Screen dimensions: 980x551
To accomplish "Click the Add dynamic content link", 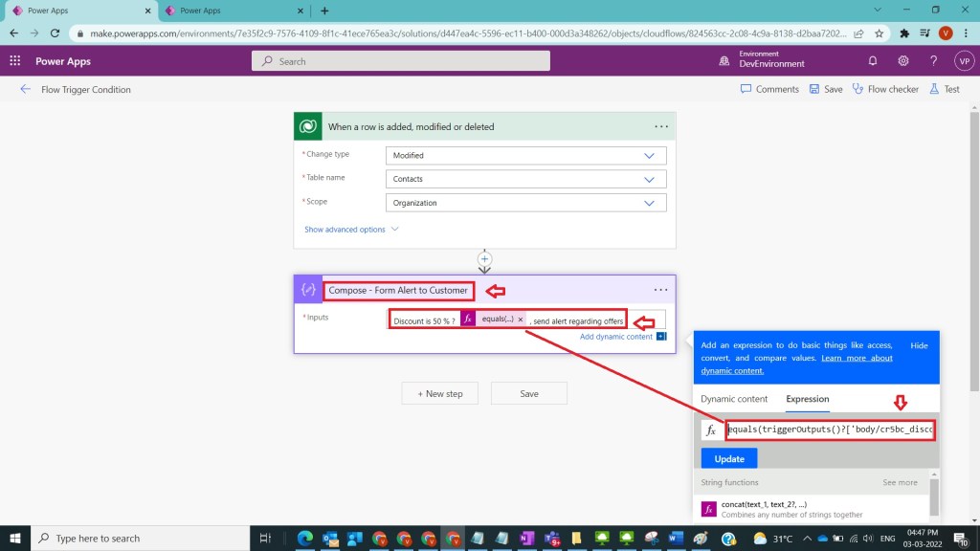I will tap(615, 337).
